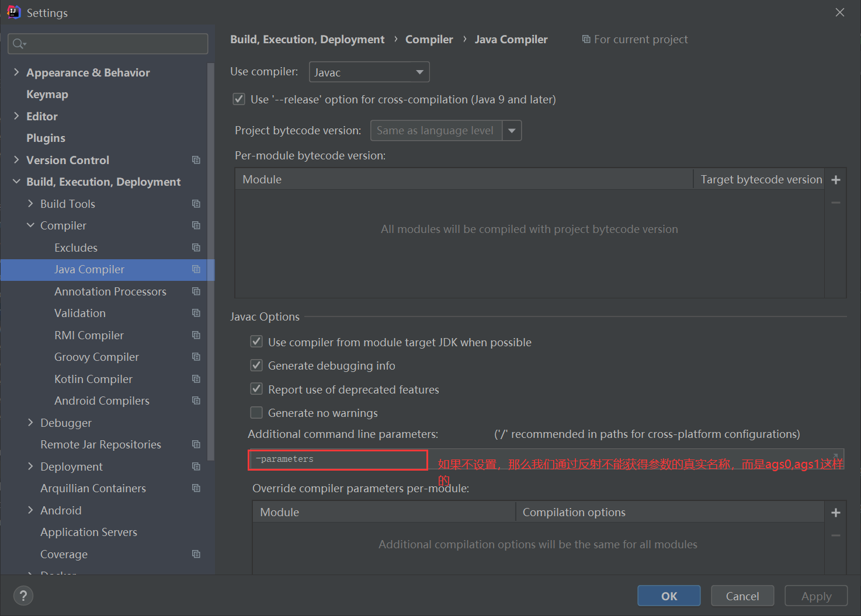Screen dimensions: 861x616
Task: Click project-scope icon beside Compiler row
Action: pyautogui.click(x=196, y=225)
